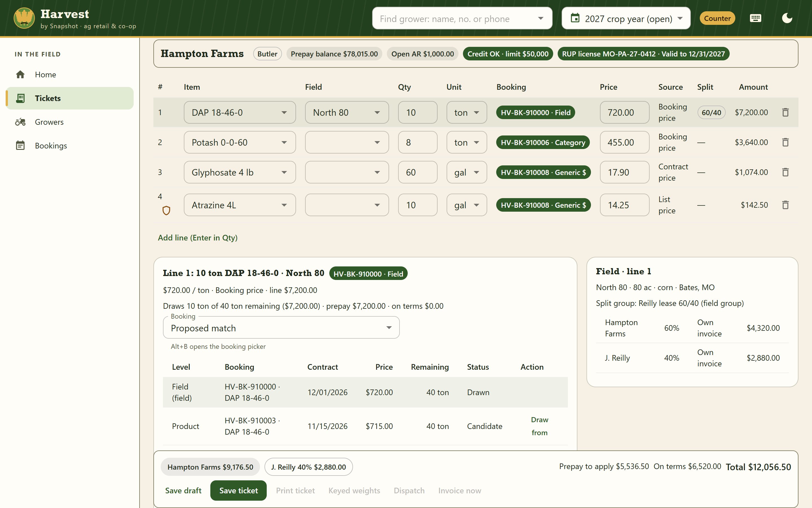Open the Bookings sidebar item

pyautogui.click(x=70, y=145)
